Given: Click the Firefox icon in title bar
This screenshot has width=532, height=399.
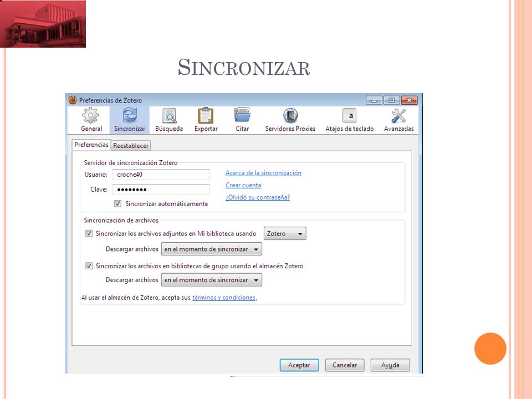Looking at the screenshot, I should pyautogui.click(x=73, y=100).
